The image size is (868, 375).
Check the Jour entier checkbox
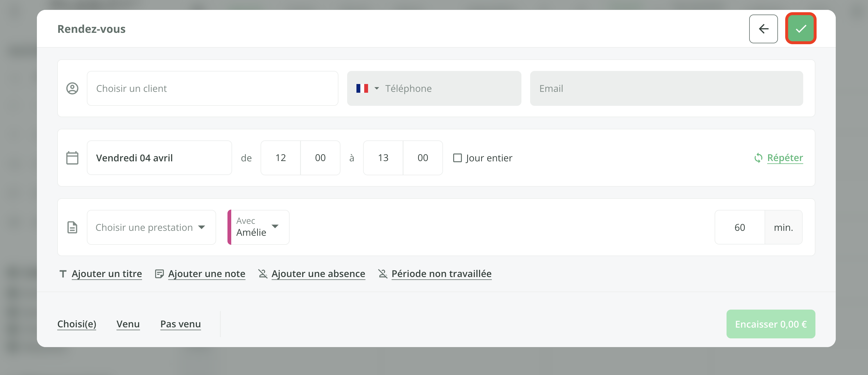pyautogui.click(x=457, y=158)
